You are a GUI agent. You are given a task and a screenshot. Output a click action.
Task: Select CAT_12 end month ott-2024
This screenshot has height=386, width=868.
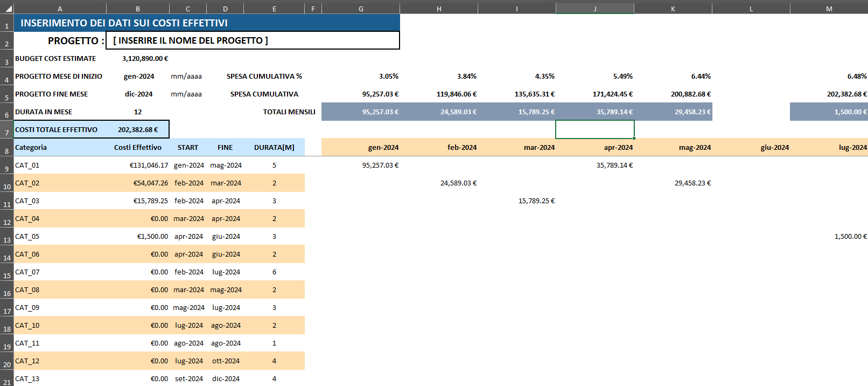point(226,361)
